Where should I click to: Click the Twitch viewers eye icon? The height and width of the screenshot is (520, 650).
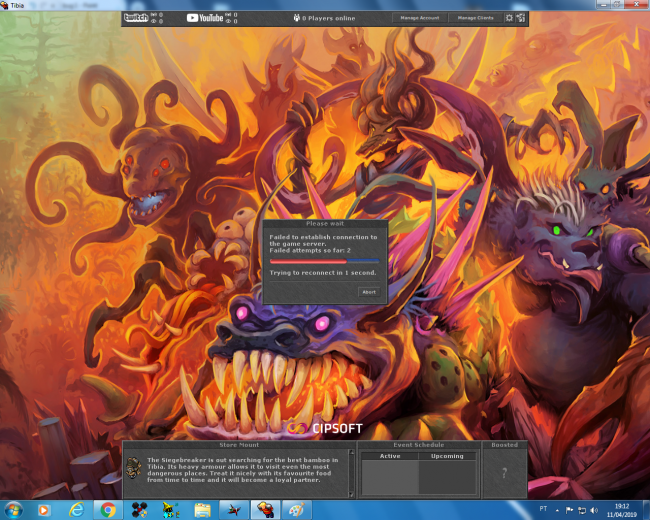pos(154,21)
